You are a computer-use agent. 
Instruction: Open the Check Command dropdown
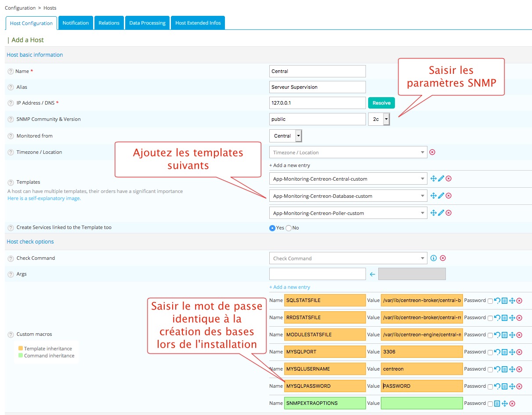click(347, 258)
